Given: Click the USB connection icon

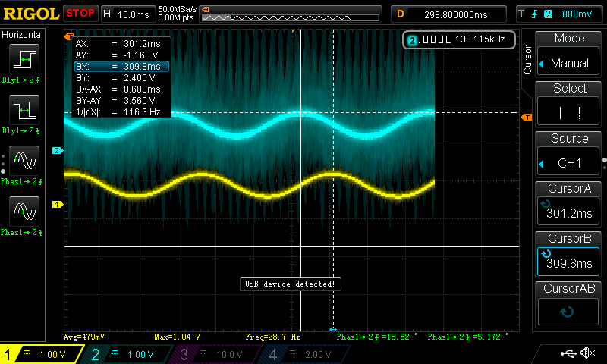Looking at the screenshot, I should [568, 353].
